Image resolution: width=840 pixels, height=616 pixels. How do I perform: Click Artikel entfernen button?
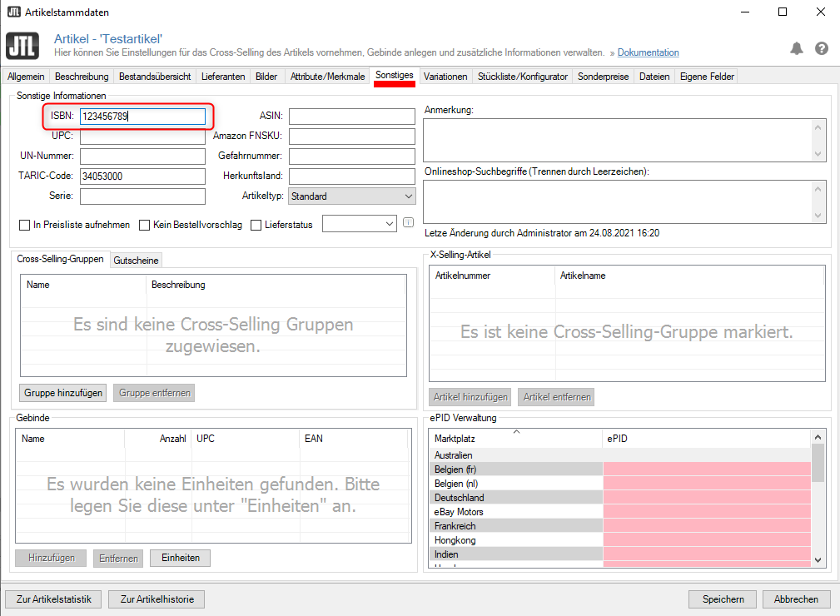pos(557,397)
